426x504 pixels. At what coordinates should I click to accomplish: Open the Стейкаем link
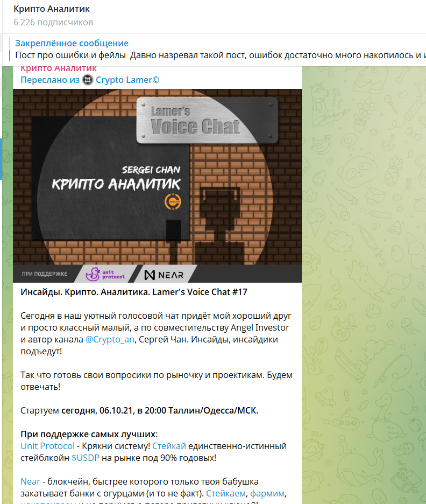(226, 493)
